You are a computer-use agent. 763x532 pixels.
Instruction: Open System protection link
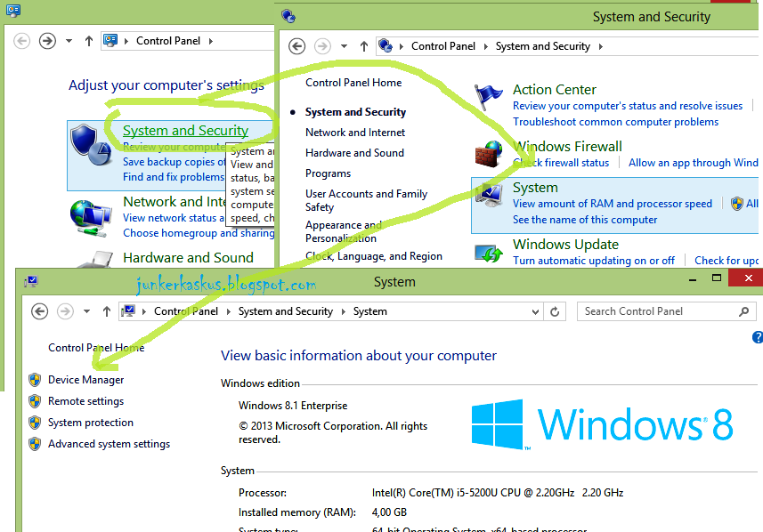91,423
